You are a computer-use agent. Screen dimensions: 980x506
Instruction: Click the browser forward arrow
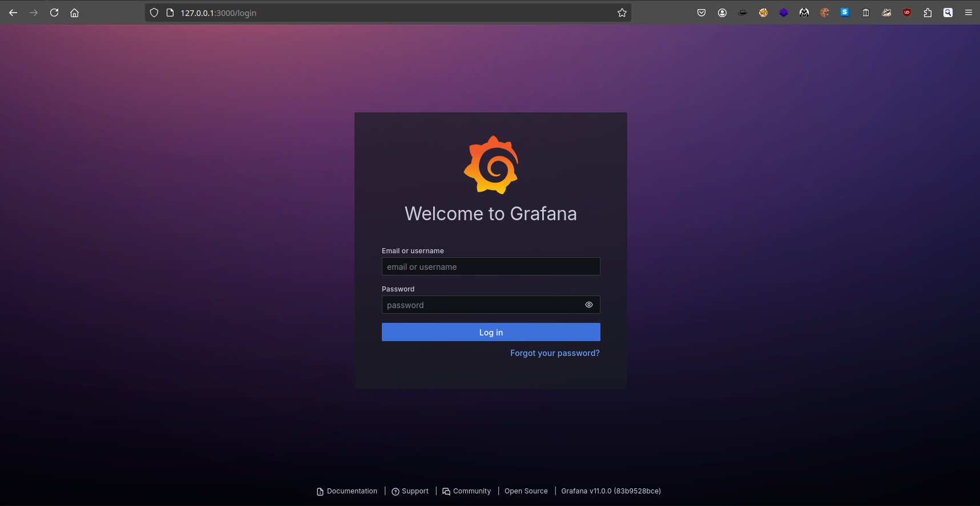[34, 13]
